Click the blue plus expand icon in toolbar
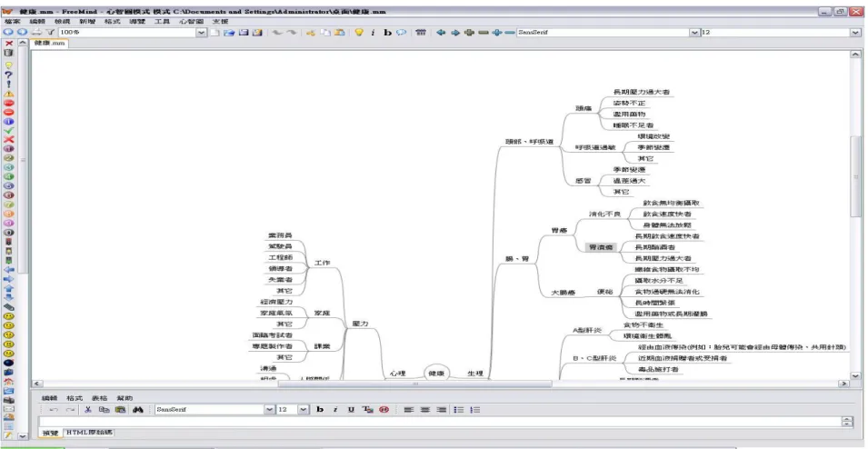The width and height of the screenshot is (868, 449). point(497,33)
